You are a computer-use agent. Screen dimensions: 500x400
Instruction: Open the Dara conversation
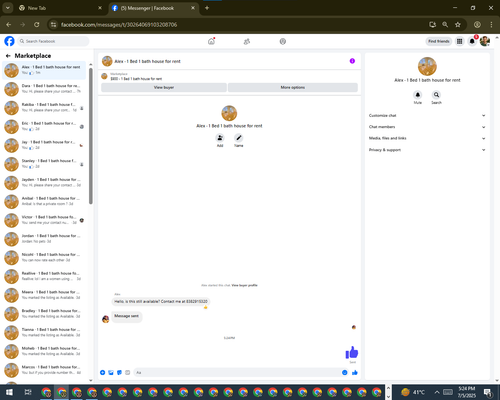(x=44, y=89)
